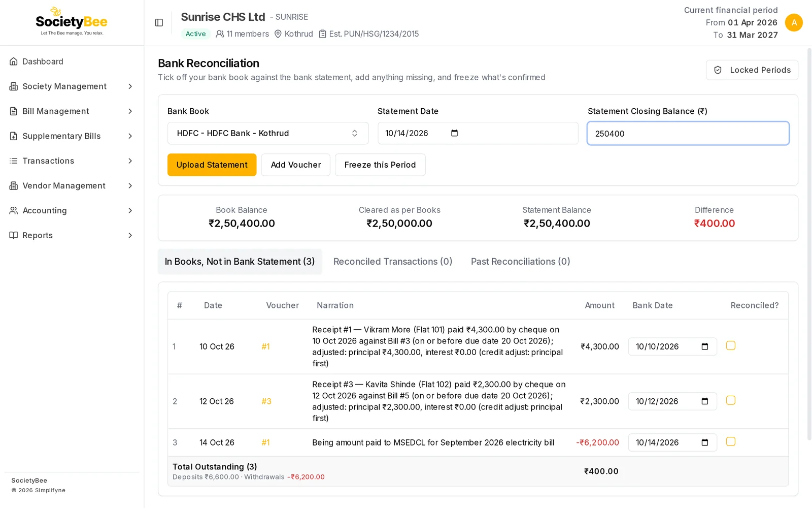Click the Dashboard home icon

14,61
